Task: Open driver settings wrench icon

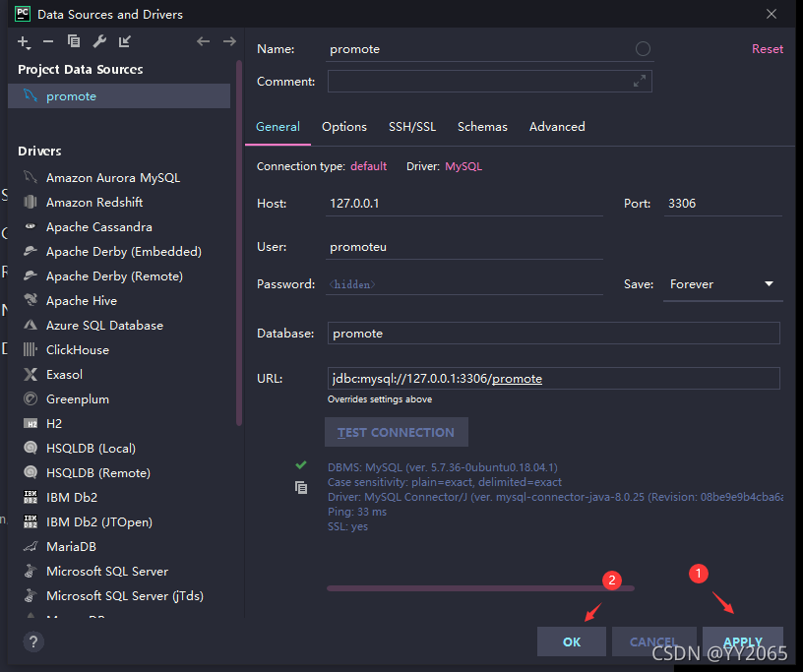Action: click(x=99, y=41)
